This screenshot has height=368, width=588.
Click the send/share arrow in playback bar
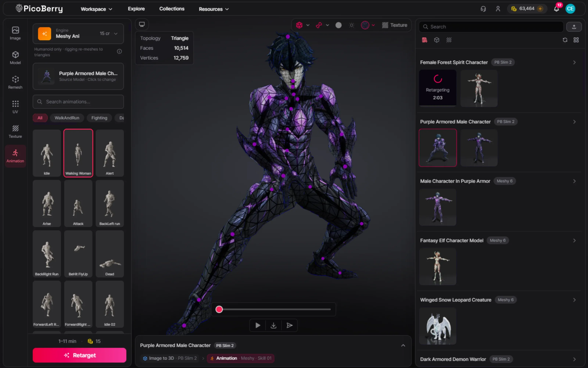pos(289,325)
